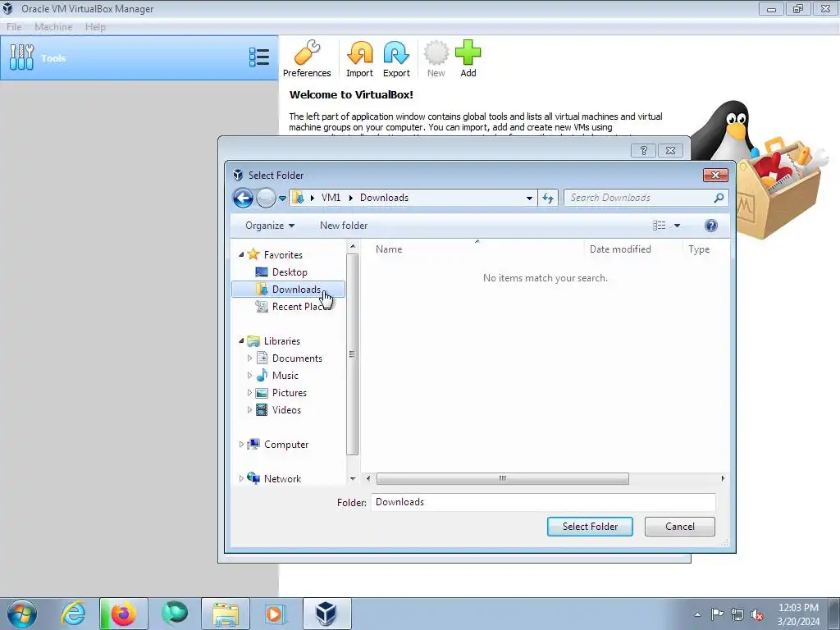Launch Internet Explorer from taskbar
The image size is (840, 630).
coord(73,614)
